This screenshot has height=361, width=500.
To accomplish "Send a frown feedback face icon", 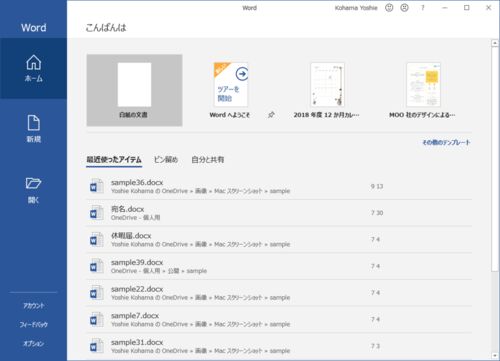I will point(404,8).
